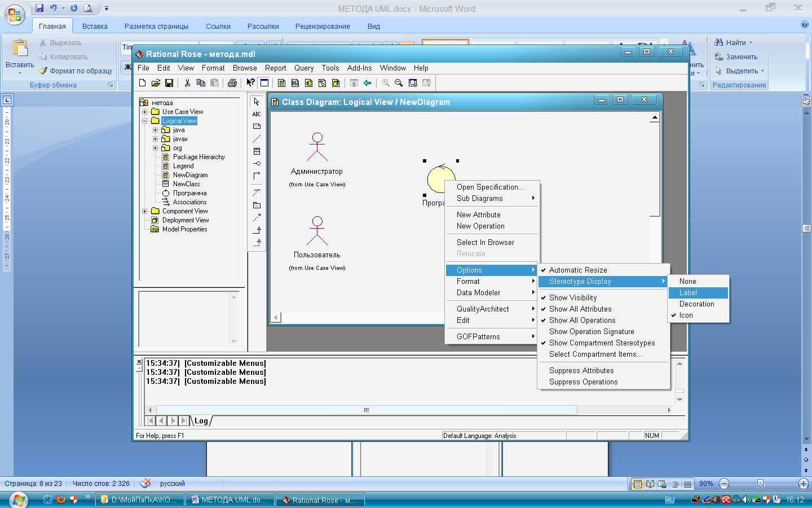
Task: Expand the Use Case View folder
Action: [145, 112]
